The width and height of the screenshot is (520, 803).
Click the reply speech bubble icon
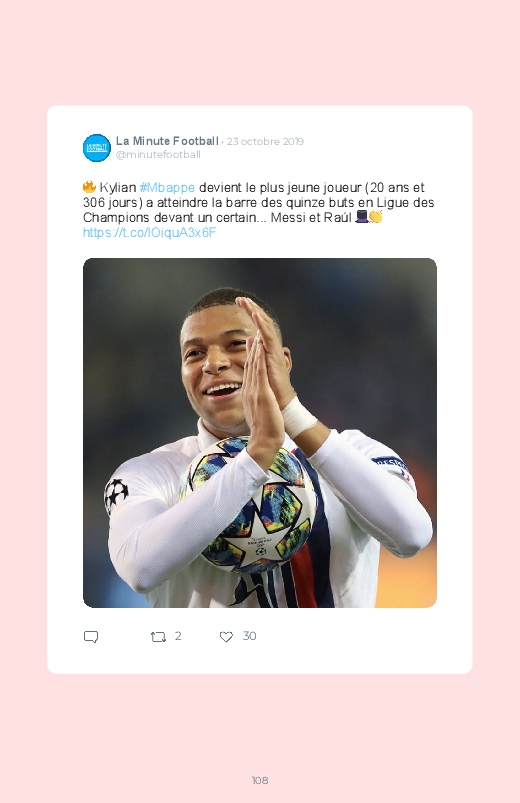91,637
